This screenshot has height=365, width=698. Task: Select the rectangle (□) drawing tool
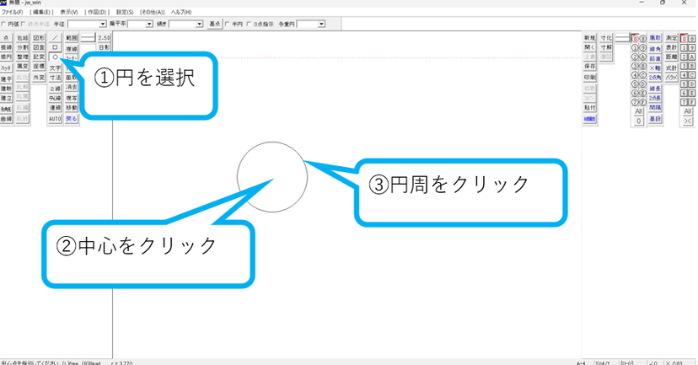pos(55,47)
